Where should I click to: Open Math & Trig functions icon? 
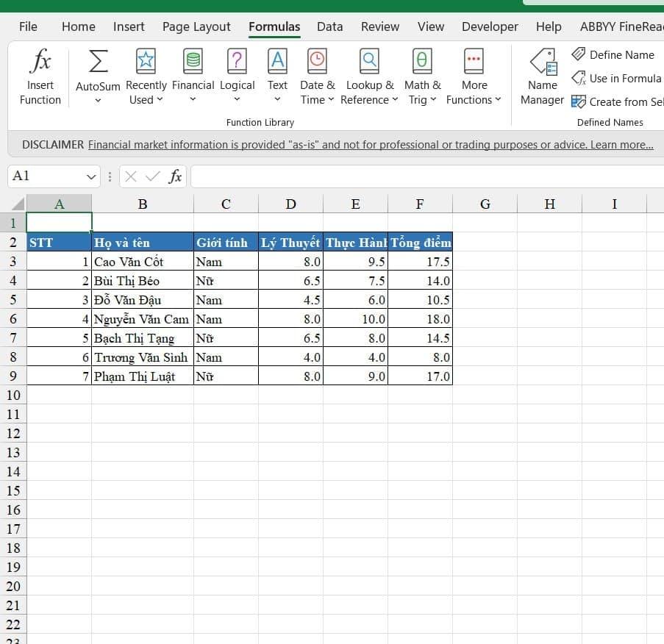422,60
